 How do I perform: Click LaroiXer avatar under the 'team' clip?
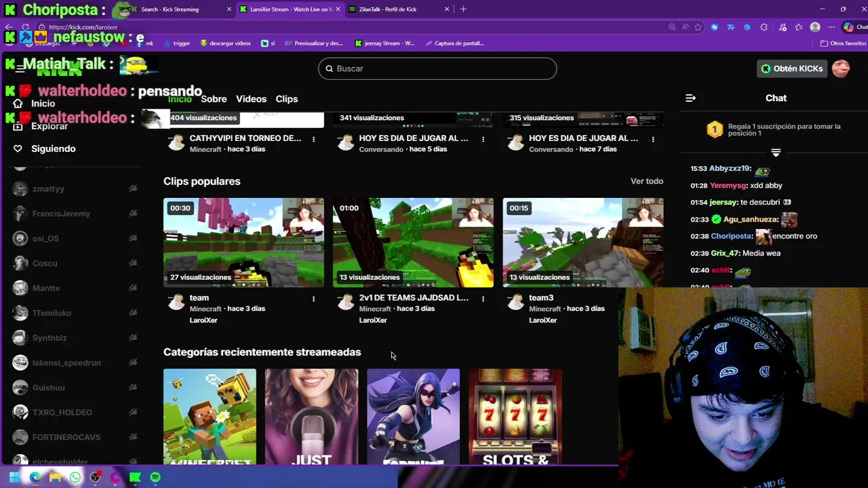(176, 302)
